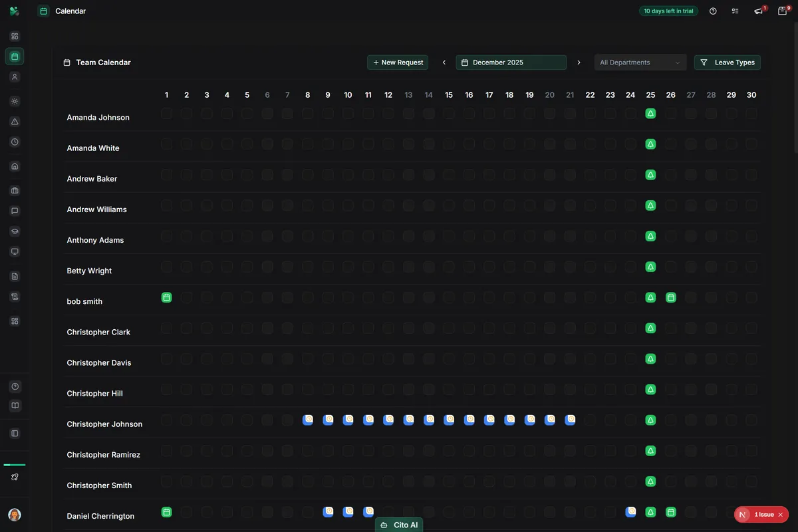Open Daniel Cherrington's leave marker on day 24

click(630, 512)
